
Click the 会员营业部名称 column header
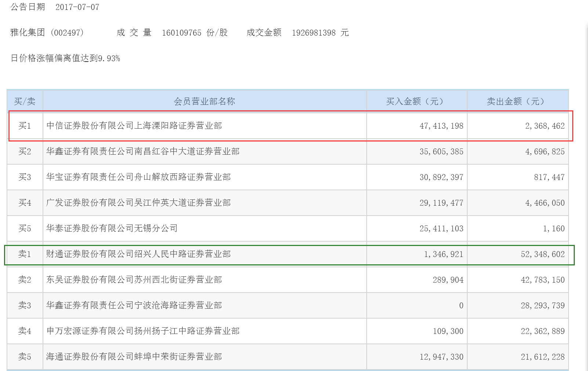(204, 102)
